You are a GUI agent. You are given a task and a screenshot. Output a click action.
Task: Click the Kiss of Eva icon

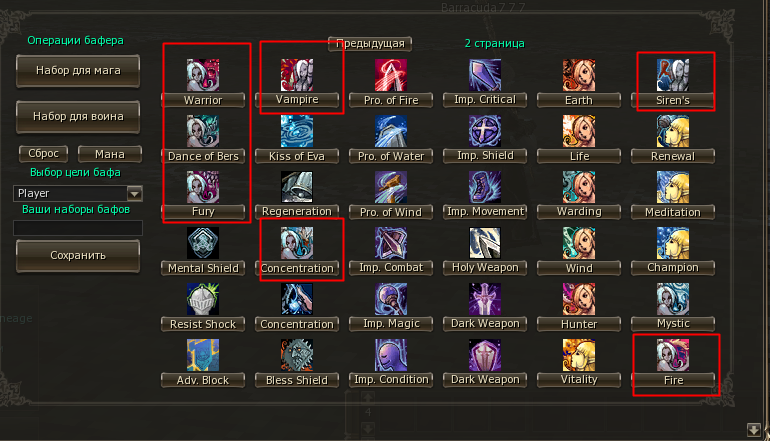tap(297, 131)
